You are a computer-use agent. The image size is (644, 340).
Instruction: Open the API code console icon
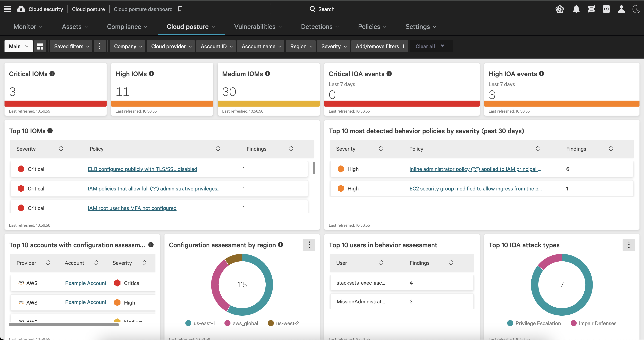607,9
